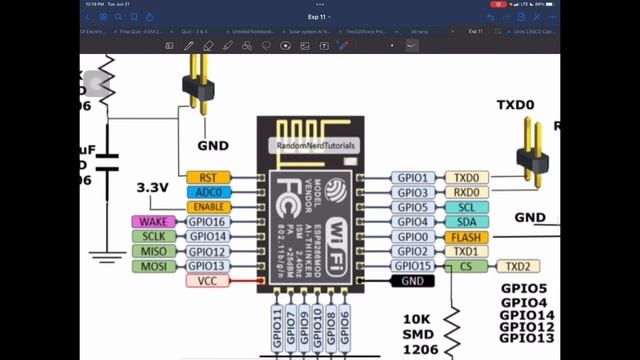Pick the white dot color swatch
Screen dimensions: 640x360
coord(392,46)
